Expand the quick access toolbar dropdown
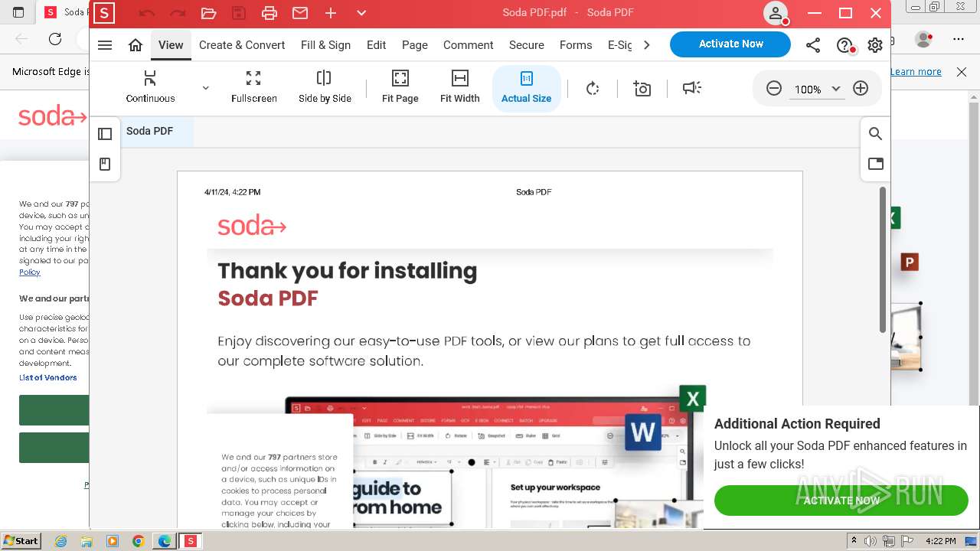 pos(361,13)
